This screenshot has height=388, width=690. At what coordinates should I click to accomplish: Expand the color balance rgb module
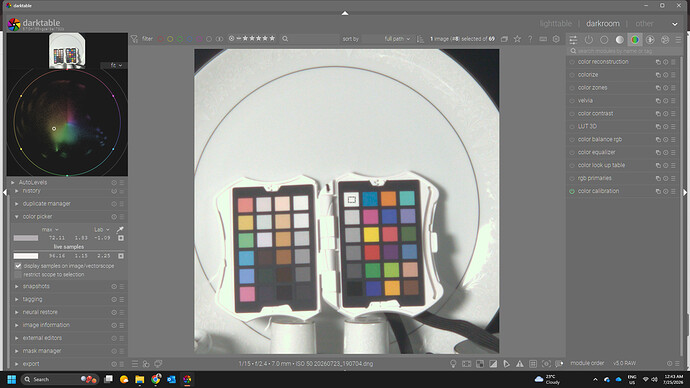pyautogui.click(x=600, y=139)
